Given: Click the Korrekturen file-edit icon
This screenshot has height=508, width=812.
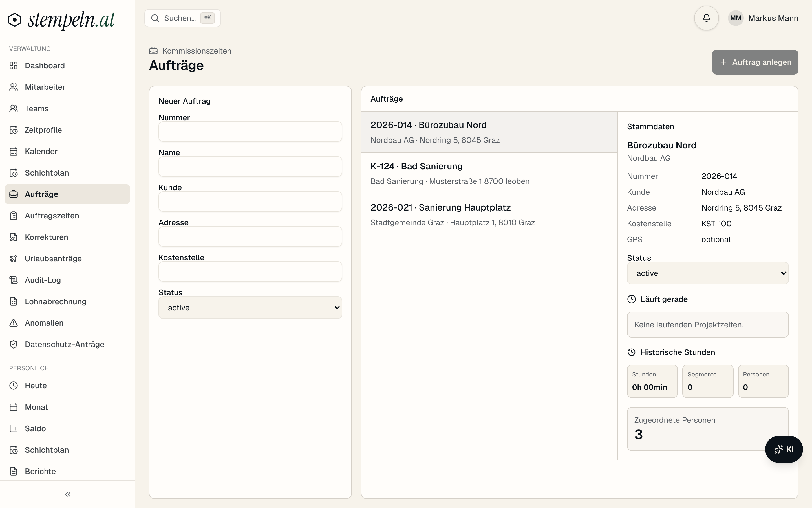Looking at the screenshot, I should click(14, 237).
